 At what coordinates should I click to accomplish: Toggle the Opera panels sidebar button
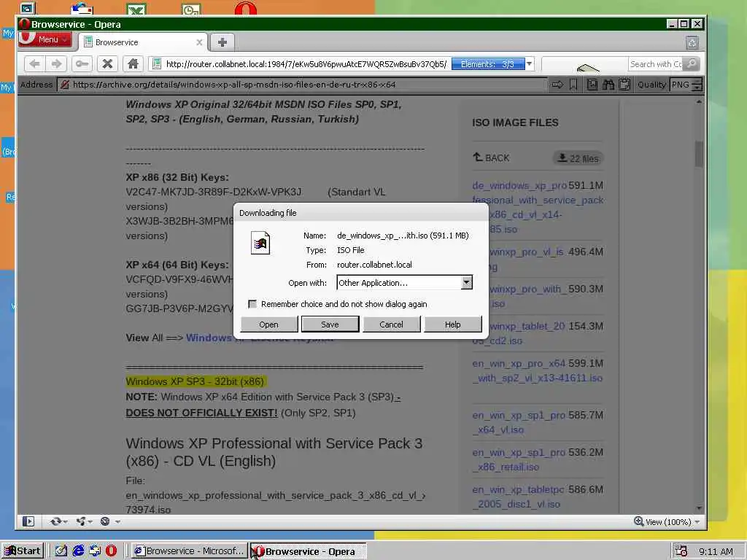[28, 521]
